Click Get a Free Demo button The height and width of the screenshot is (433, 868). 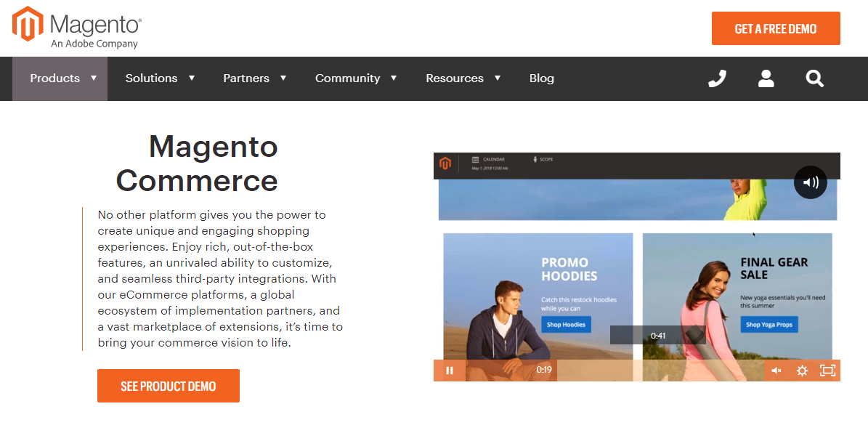(776, 28)
